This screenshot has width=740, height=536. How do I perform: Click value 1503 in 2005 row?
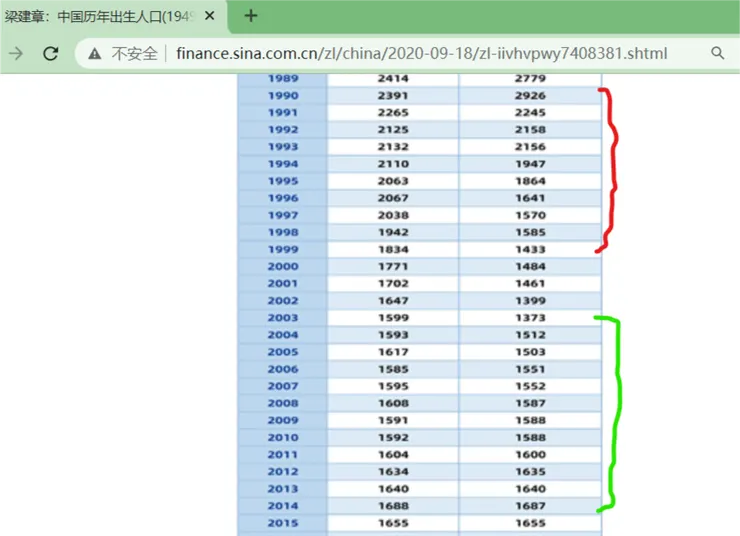click(530, 352)
